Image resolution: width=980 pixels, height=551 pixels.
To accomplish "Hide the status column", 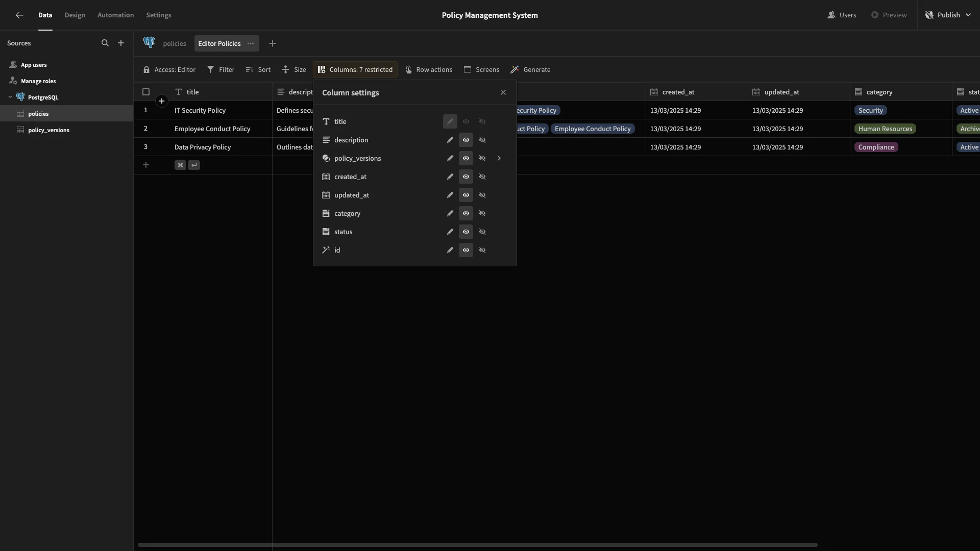I will [482, 232].
